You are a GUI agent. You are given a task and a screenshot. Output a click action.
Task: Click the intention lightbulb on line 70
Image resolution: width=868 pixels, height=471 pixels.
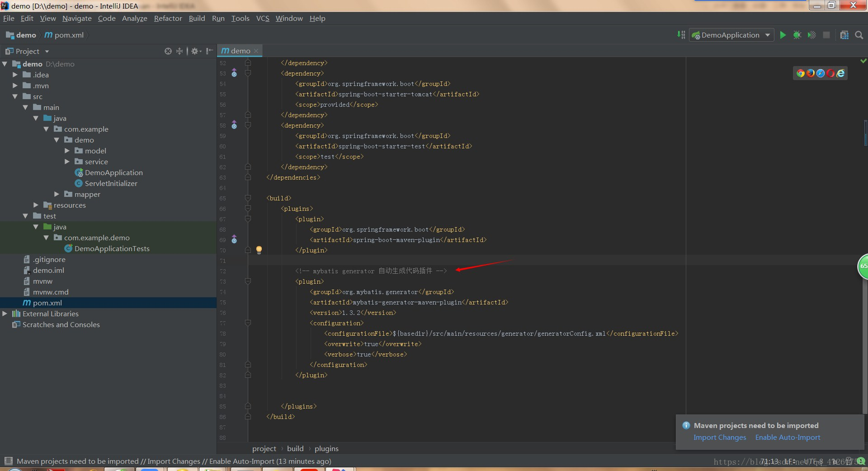tap(259, 250)
